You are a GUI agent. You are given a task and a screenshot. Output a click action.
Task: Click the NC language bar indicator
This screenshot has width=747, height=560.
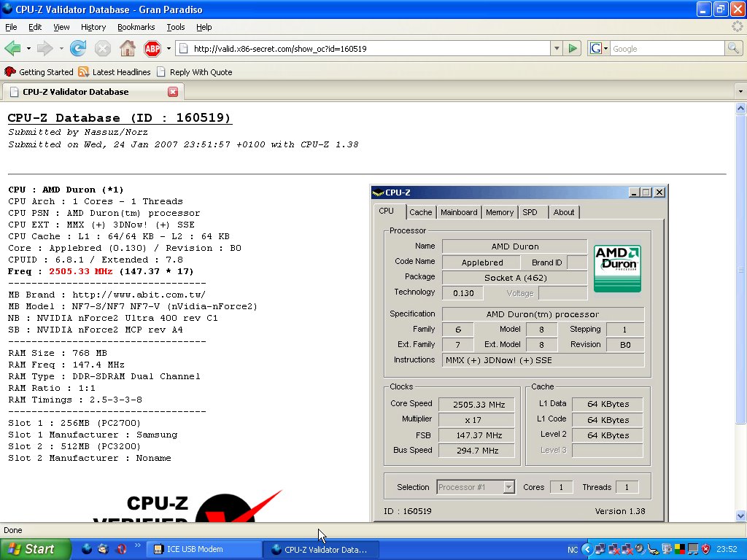click(573, 550)
